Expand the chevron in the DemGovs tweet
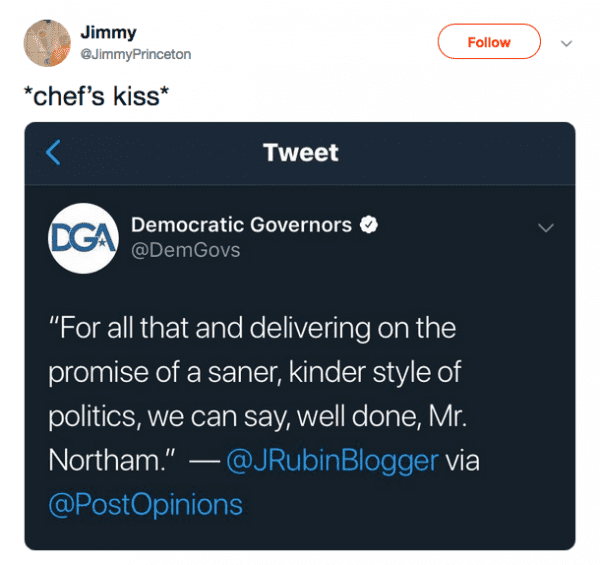The image size is (600, 565). (545, 228)
